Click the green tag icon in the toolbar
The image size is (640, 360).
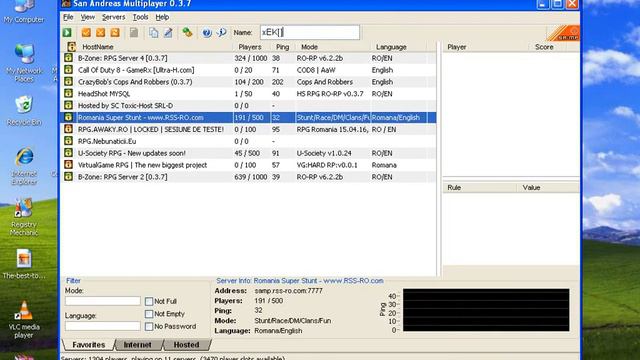click(x=187, y=33)
